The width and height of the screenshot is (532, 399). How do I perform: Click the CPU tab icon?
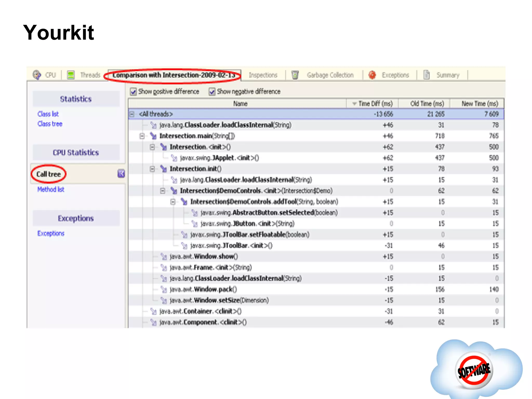click(x=37, y=75)
